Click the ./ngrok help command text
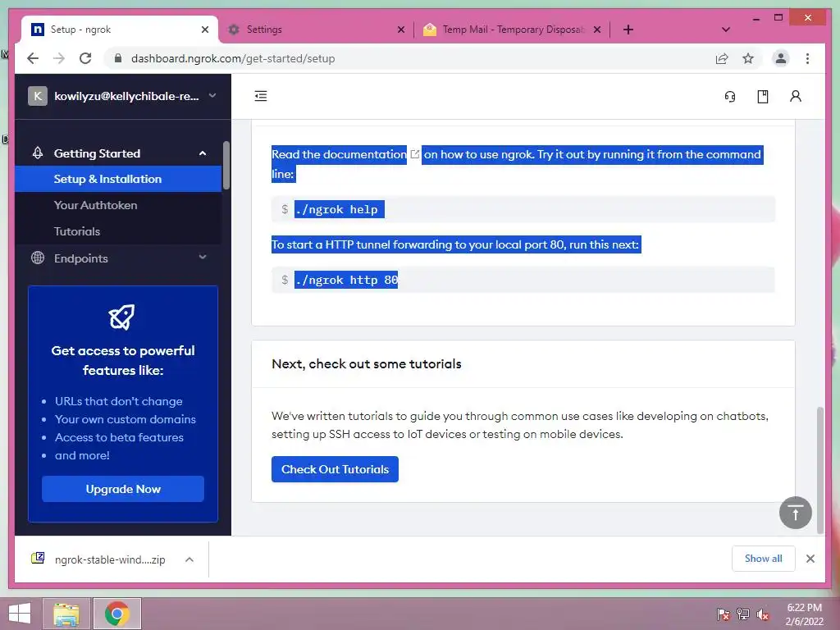The width and height of the screenshot is (840, 630). tap(339, 209)
